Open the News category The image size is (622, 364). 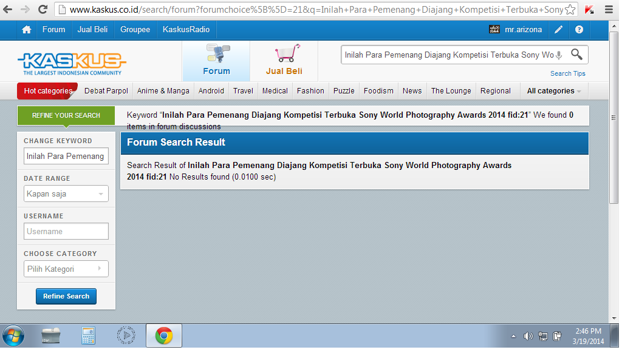click(x=412, y=91)
